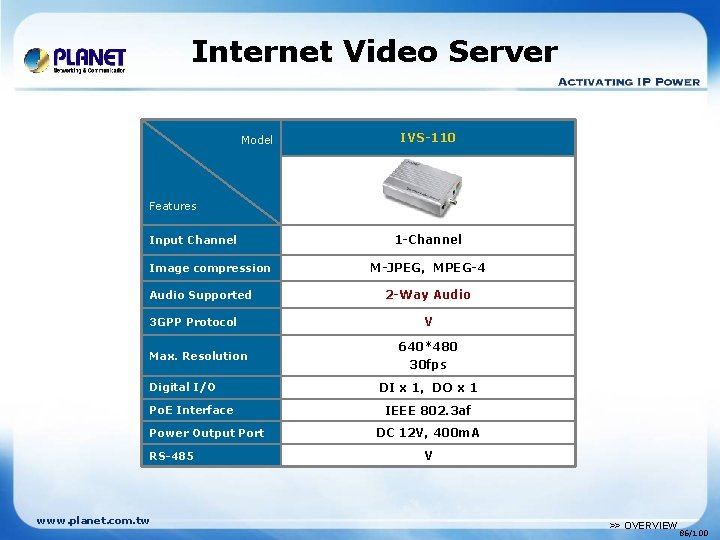Viewport: 720px width, 540px height.
Task: Click the 86/100 slide number
Action: point(694,534)
